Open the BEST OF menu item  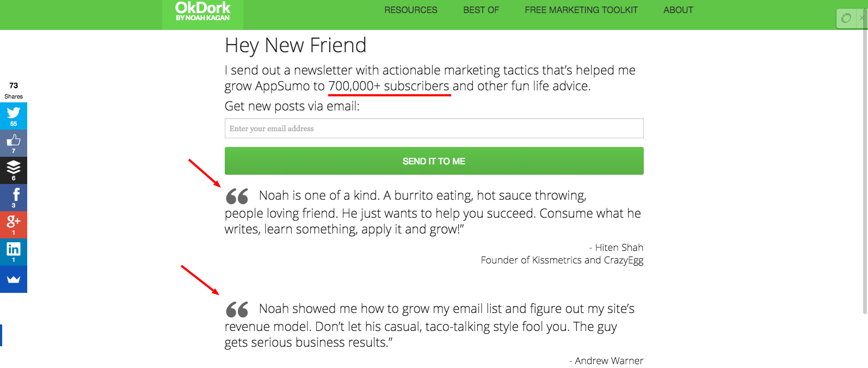(x=481, y=10)
